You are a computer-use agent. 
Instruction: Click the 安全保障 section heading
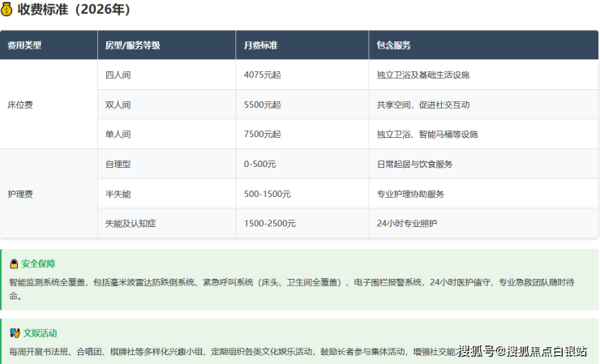click(38, 263)
